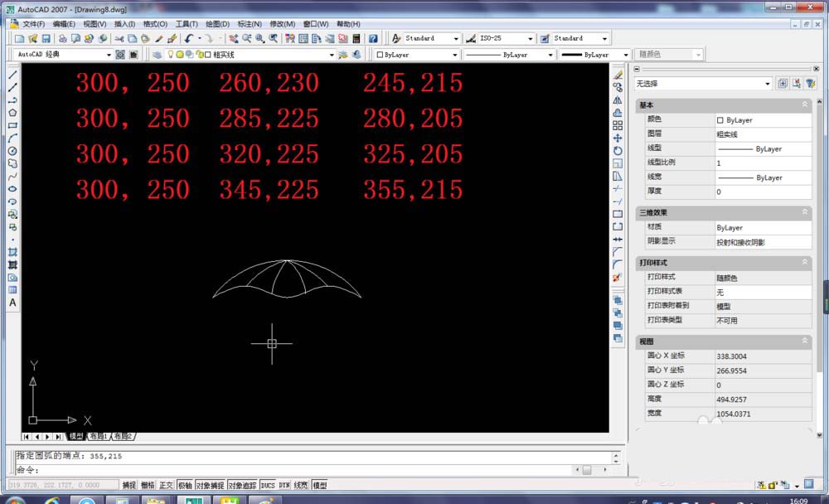Image resolution: width=829 pixels, height=504 pixels.
Task: Toggle DUCS in status bar
Action: (x=268, y=485)
